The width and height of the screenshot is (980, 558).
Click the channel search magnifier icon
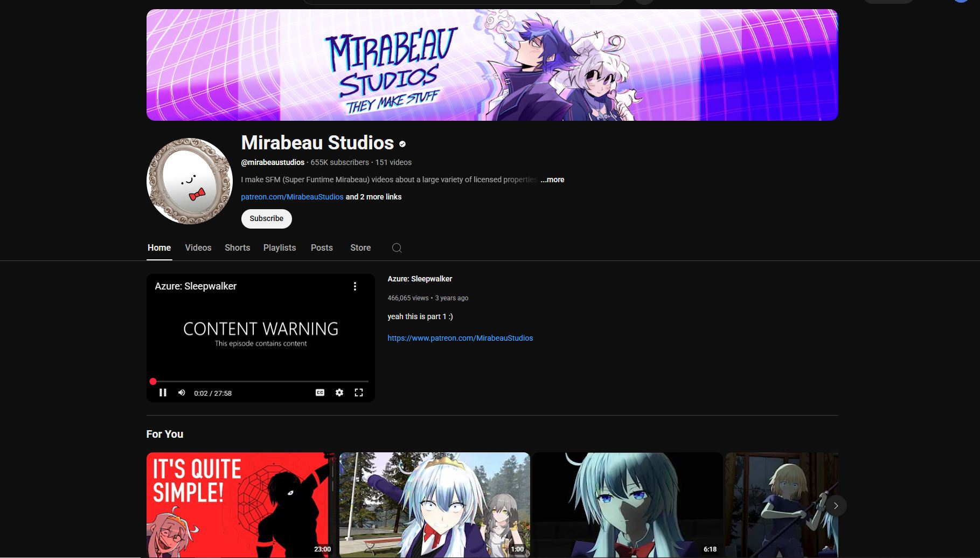click(x=397, y=248)
